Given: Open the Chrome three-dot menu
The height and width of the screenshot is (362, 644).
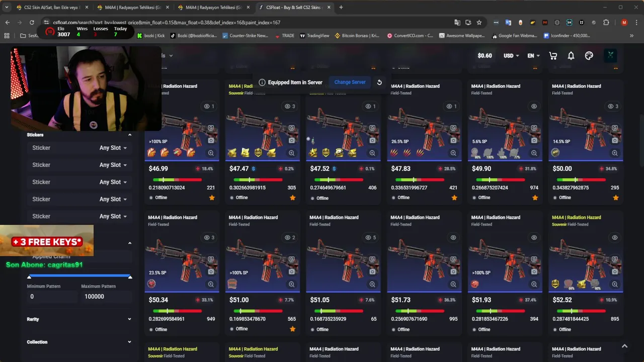Looking at the screenshot, I should pyautogui.click(x=635, y=23).
